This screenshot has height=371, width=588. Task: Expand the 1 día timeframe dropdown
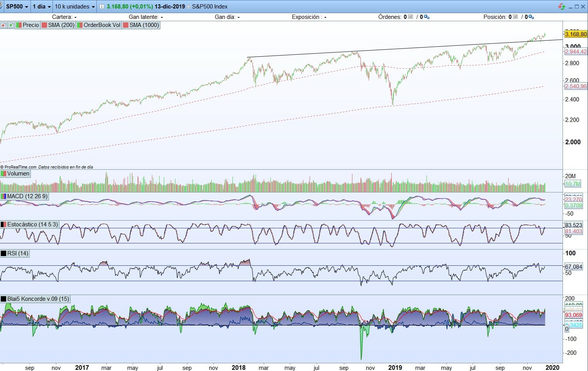pyautogui.click(x=41, y=7)
